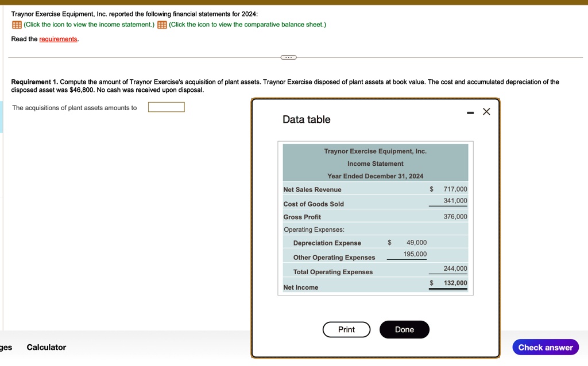The image size is (588, 366).
Task: Click the Total Operating Expenses label
Action: (333, 272)
